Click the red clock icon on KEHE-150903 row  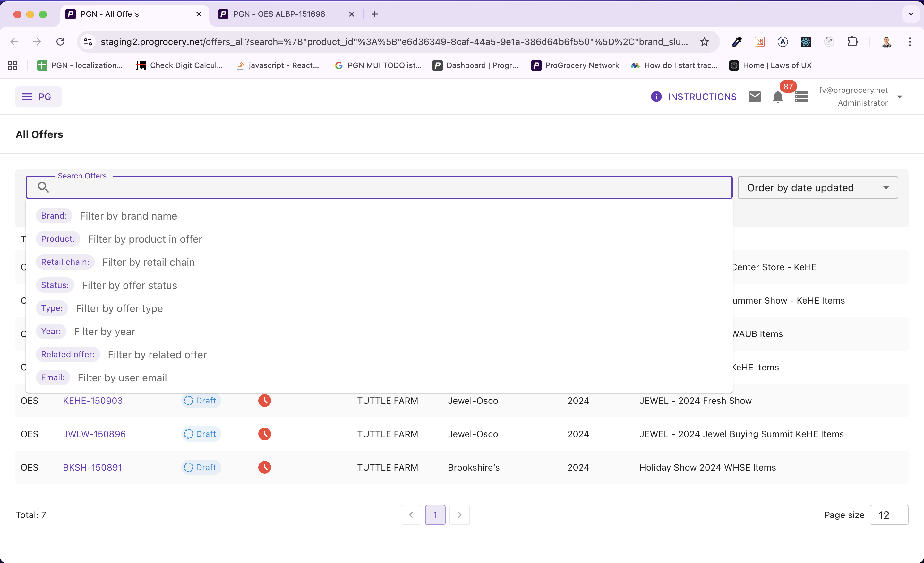click(265, 401)
